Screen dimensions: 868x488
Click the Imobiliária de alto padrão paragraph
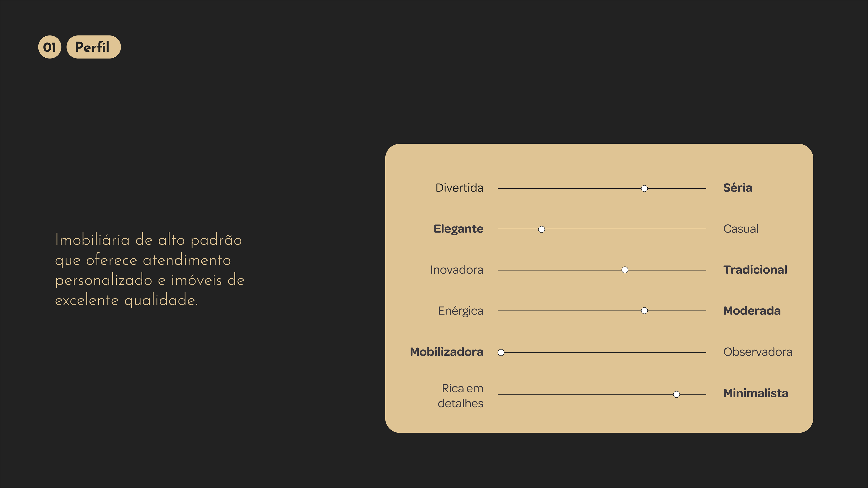pos(150,270)
